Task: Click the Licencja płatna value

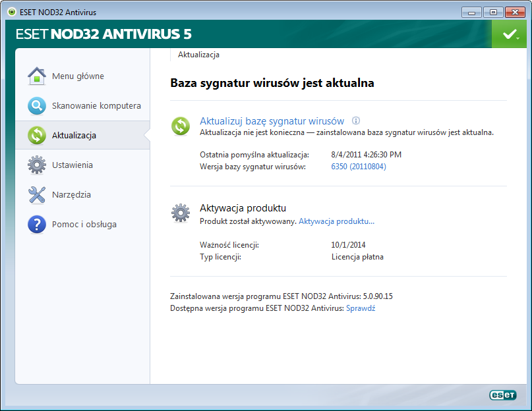Action: (x=357, y=257)
